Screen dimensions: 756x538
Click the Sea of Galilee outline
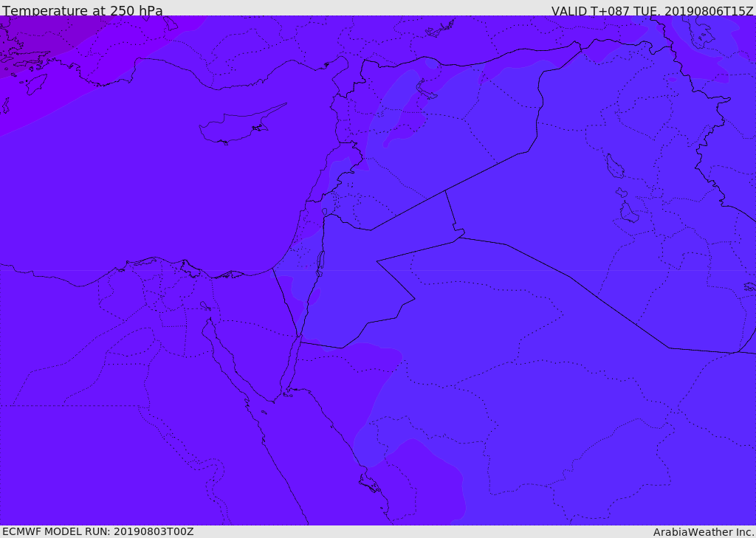[325, 212]
